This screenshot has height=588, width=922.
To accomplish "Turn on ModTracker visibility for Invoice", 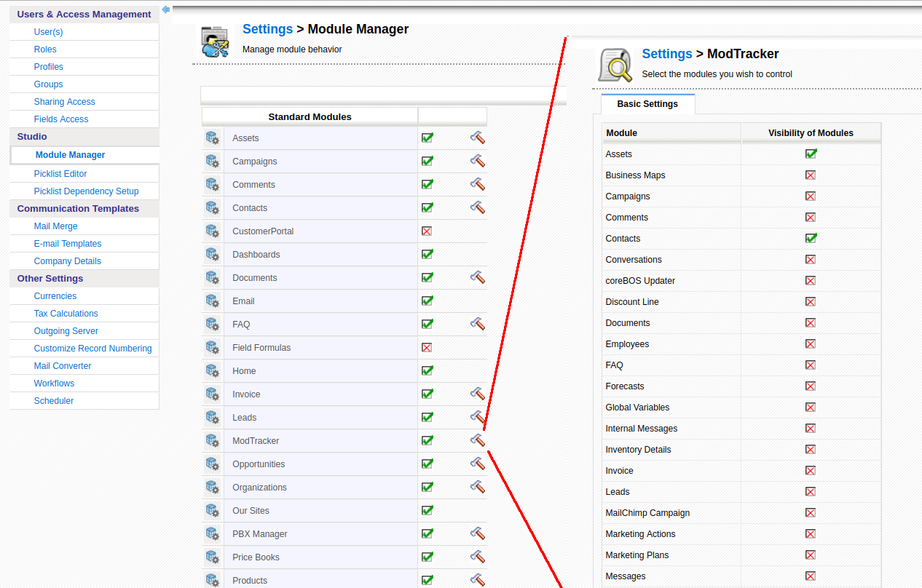I will tap(810, 470).
